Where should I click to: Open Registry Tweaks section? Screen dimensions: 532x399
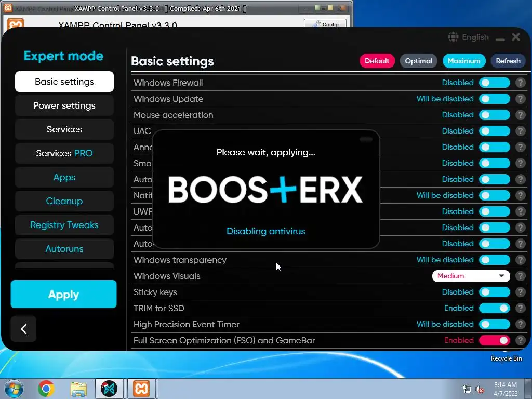[64, 225]
